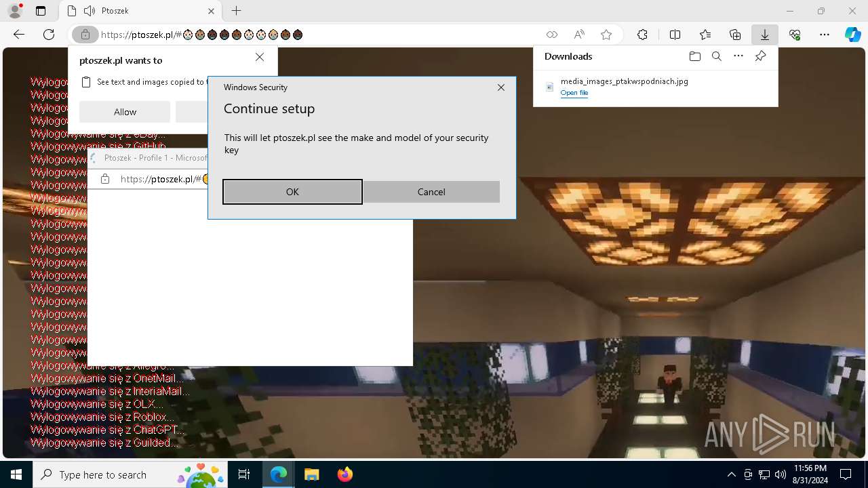Click the Edge profile avatar icon
The height and width of the screenshot is (488, 868).
[14, 11]
